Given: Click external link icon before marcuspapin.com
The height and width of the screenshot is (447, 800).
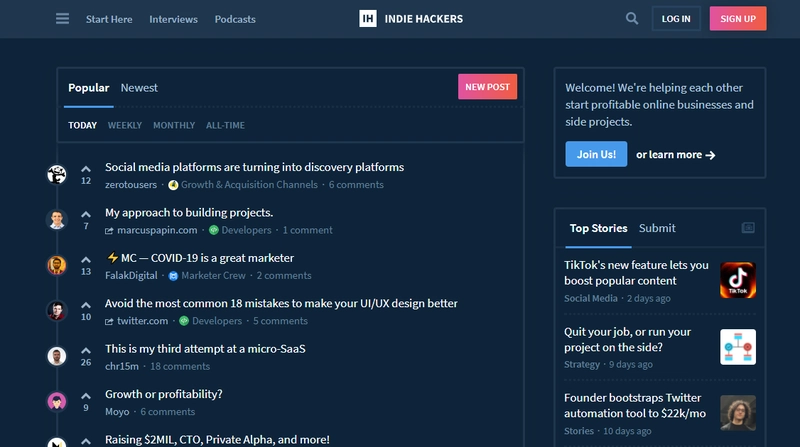Looking at the screenshot, I should (x=109, y=231).
